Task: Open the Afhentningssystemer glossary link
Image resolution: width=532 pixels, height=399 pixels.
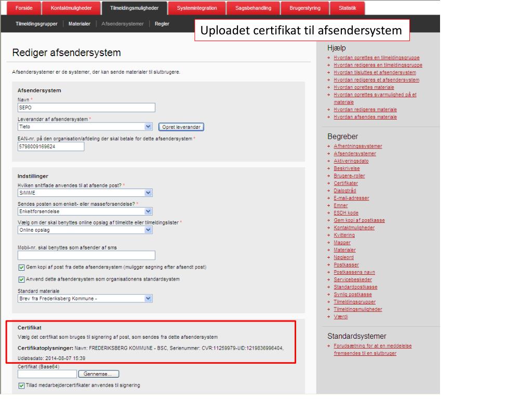Action: [x=358, y=146]
